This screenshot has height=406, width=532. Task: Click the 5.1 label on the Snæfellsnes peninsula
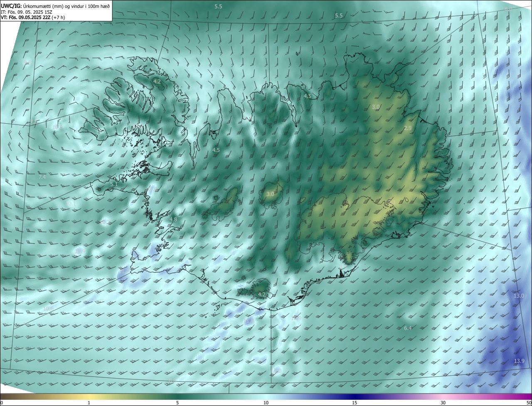click(114, 184)
